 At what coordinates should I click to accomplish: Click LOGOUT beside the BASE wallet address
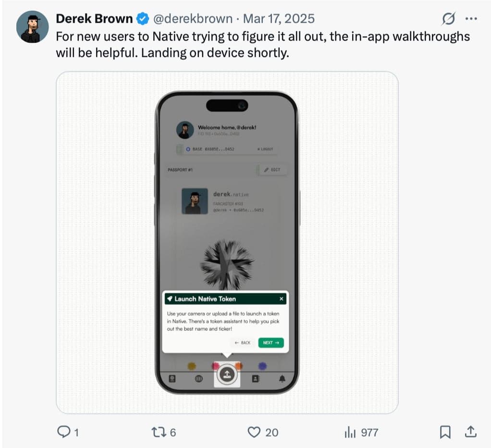pos(266,149)
